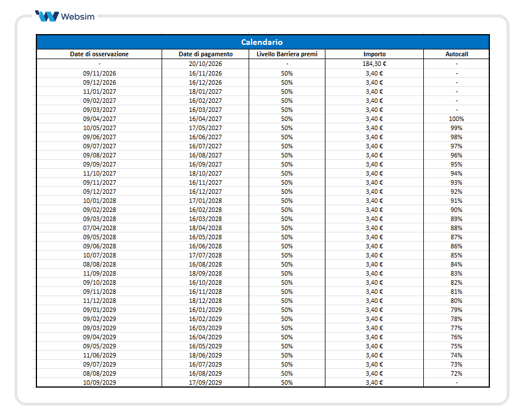
Task: Click the 80% autocall value
Action: pos(456,301)
